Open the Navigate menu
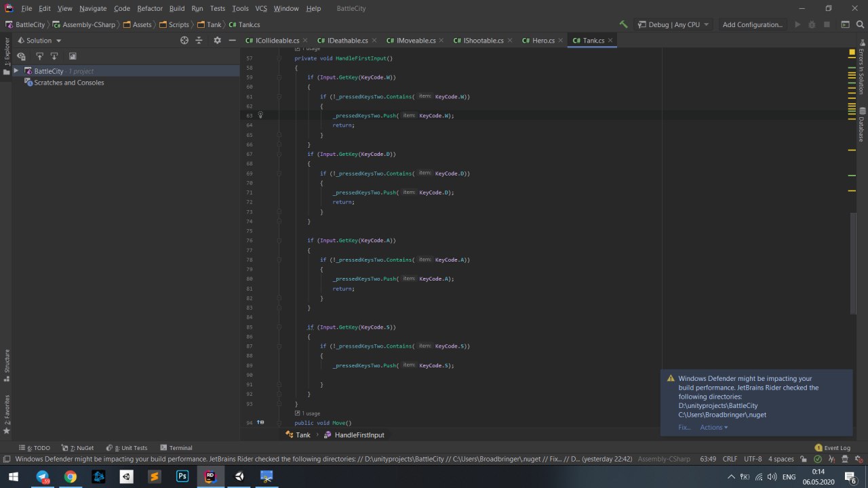This screenshot has width=868, height=488. coord(92,8)
